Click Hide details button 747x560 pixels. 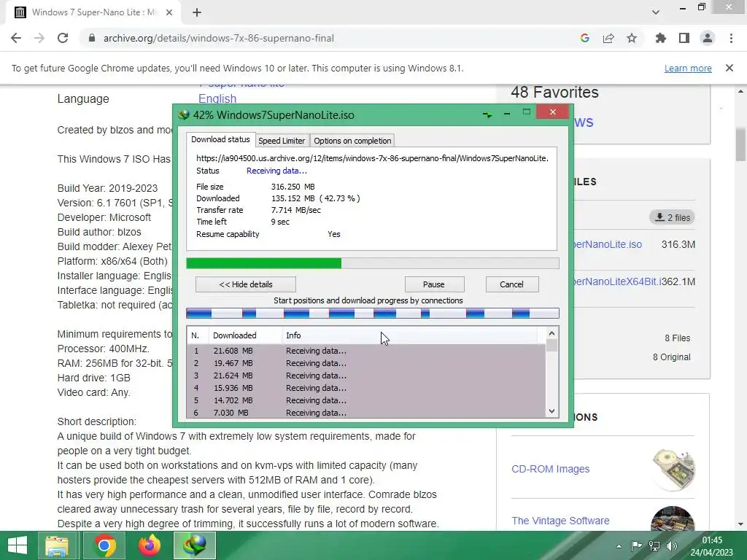[246, 284]
